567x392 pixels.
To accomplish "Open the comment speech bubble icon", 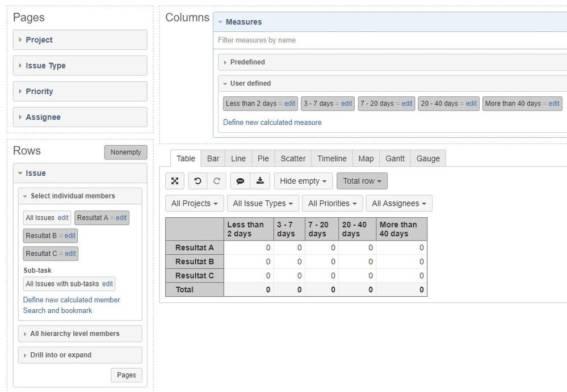I will coord(240,181).
